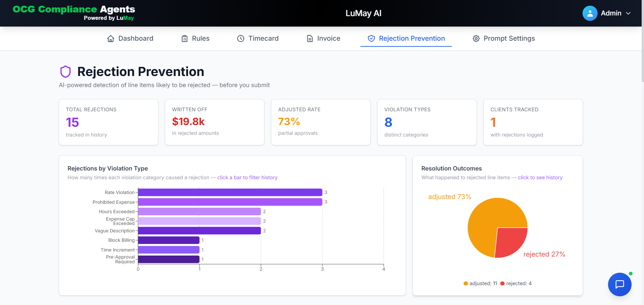
Task: Click the Dashboard home icon
Action: click(111, 39)
